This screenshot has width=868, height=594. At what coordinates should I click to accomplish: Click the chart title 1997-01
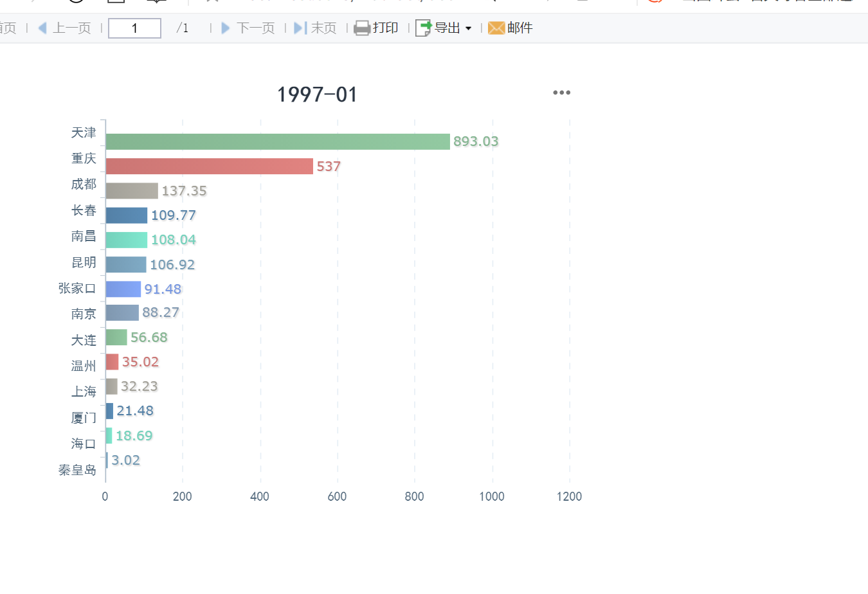pos(317,94)
